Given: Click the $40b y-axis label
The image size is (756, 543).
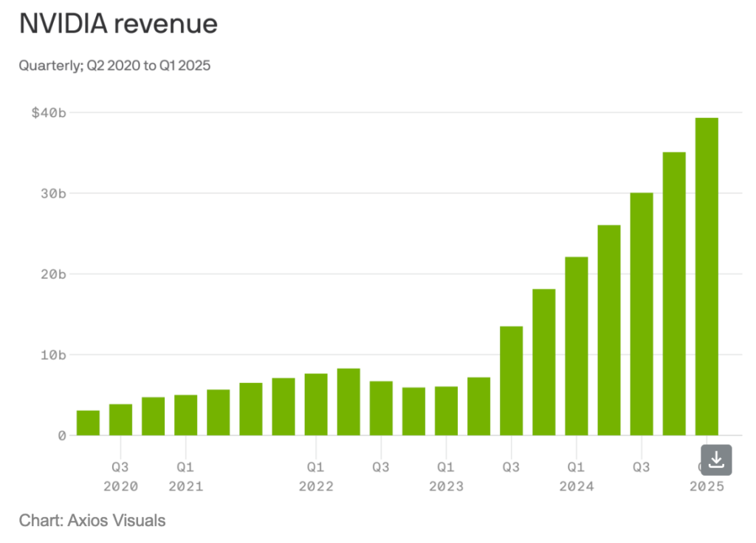Looking at the screenshot, I should click(x=49, y=113).
